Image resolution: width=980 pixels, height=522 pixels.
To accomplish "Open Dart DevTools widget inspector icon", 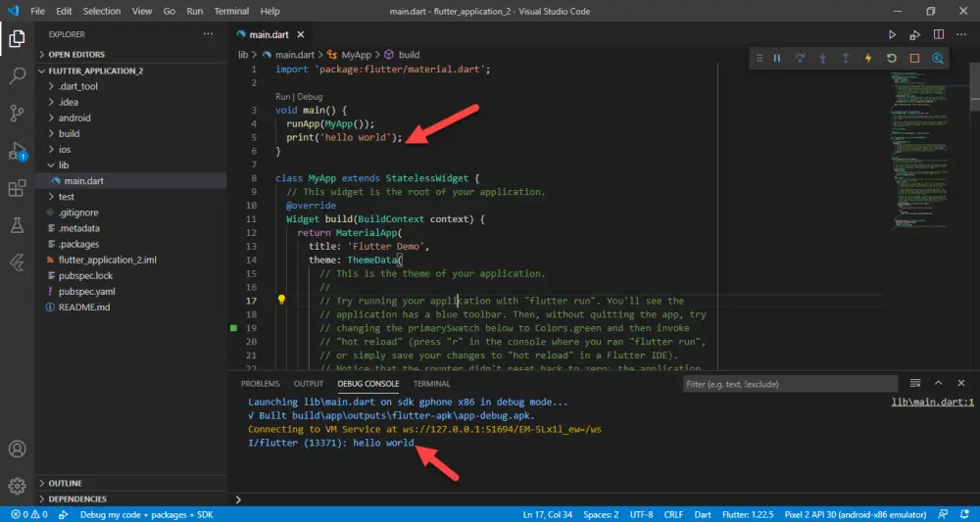I will [937, 58].
